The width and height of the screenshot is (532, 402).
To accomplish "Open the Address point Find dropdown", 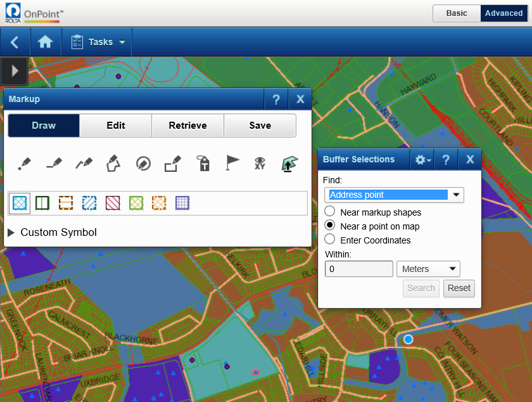I will point(394,195).
